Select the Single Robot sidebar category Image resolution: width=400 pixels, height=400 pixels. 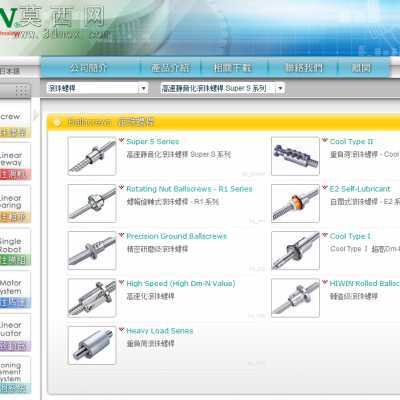[15, 248]
